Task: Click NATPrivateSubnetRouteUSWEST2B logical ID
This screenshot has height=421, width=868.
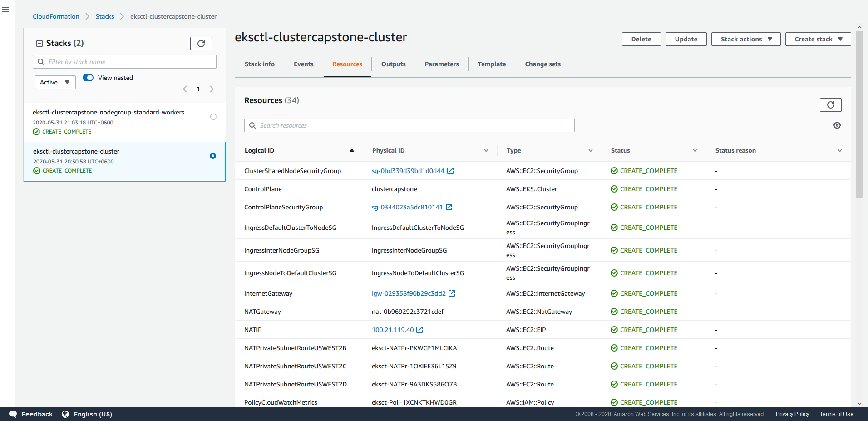Action: (x=295, y=348)
